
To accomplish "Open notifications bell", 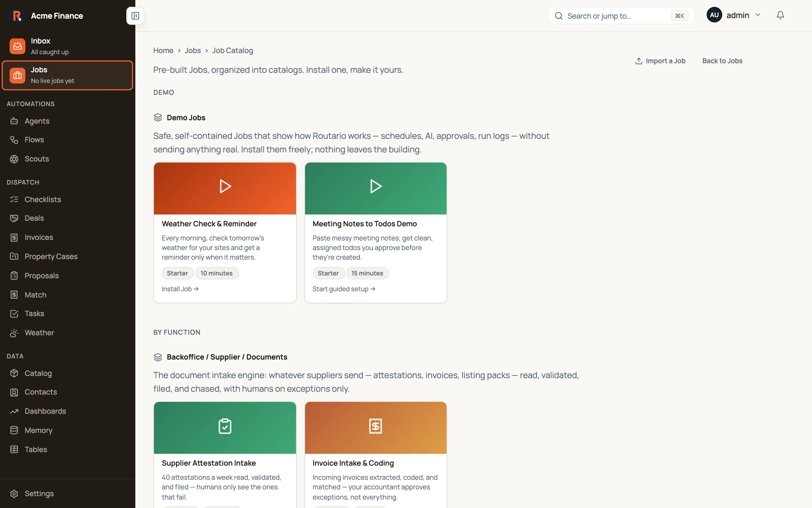I will 780,15.
